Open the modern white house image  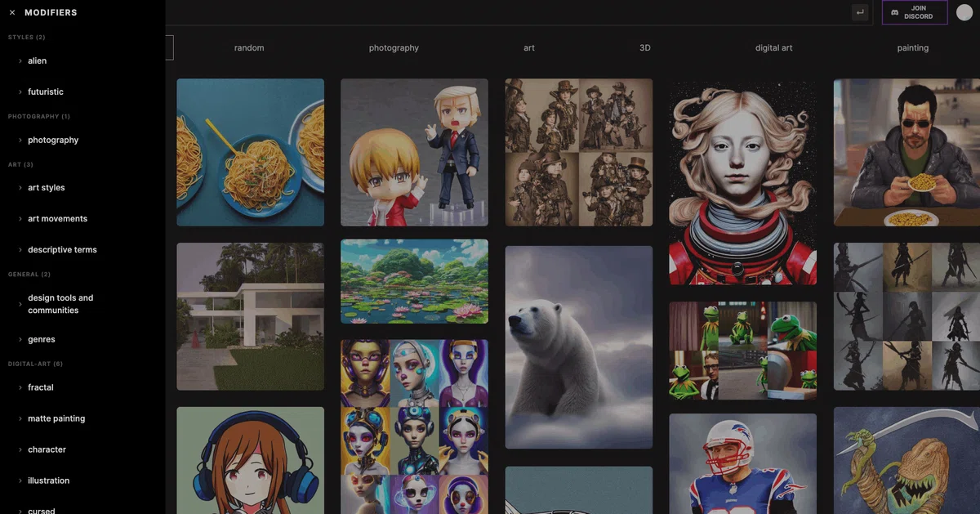coord(251,316)
